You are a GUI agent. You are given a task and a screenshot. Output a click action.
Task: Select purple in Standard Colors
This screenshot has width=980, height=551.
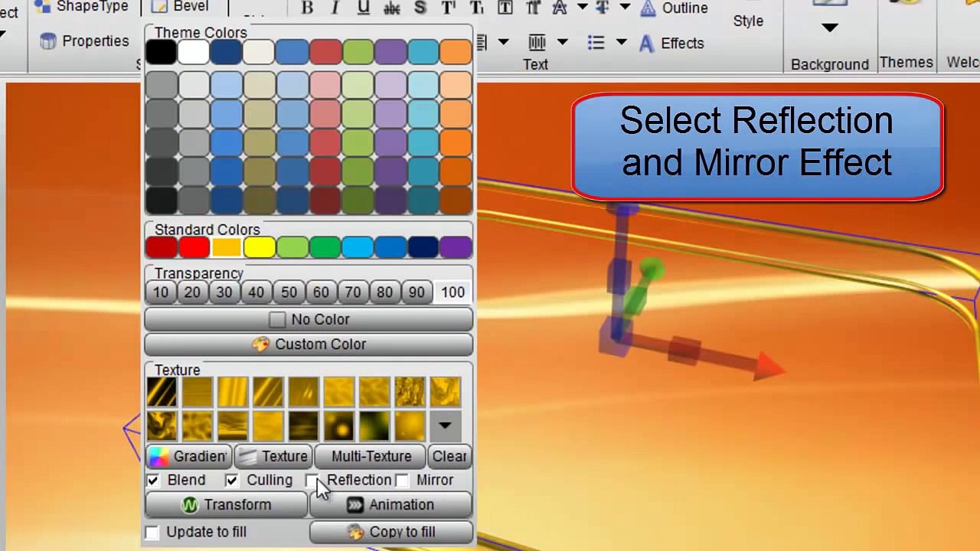pos(456,248)
